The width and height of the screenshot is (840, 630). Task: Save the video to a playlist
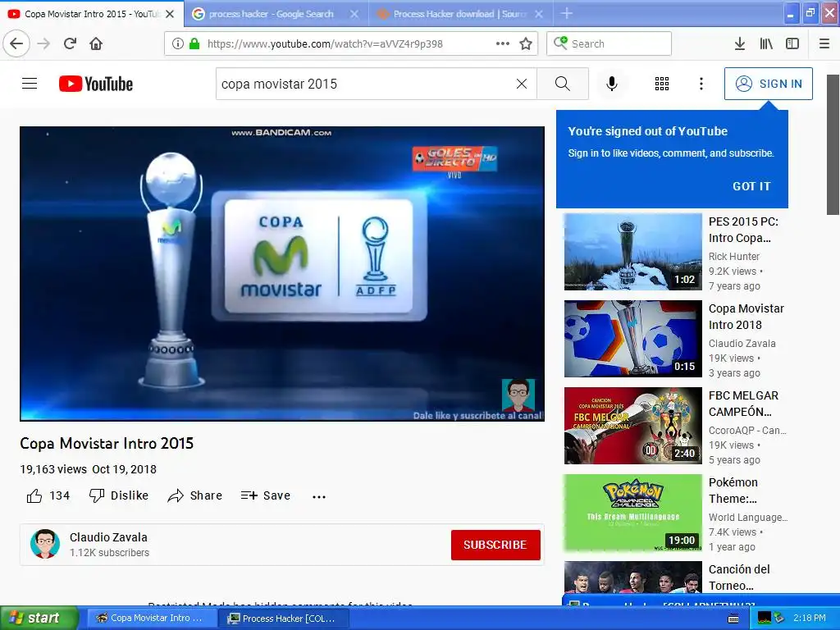265,495
